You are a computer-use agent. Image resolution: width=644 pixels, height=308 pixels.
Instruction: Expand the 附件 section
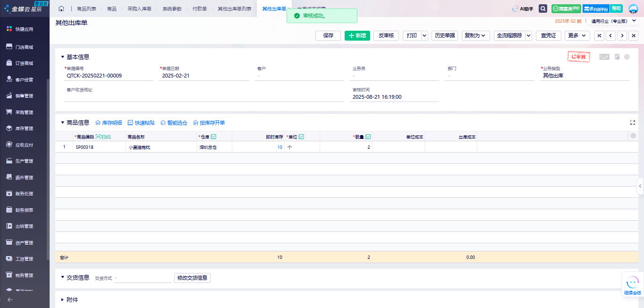click(63, 299)
